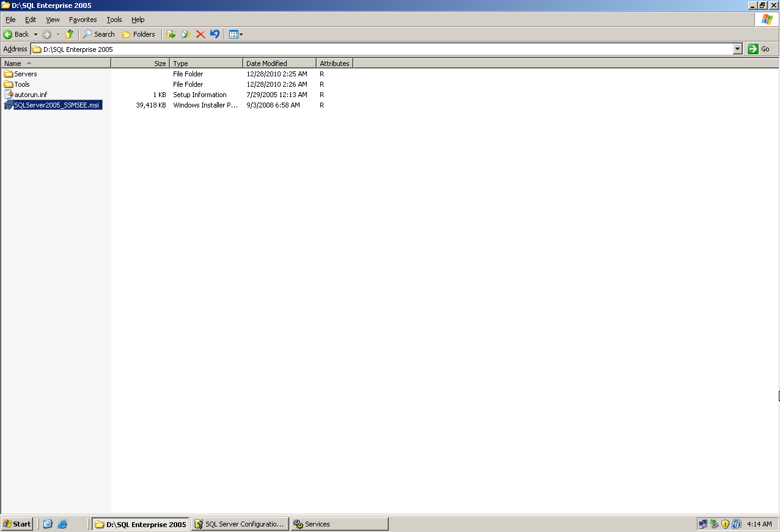Click the folder icon in window title bar

point(6,5)
